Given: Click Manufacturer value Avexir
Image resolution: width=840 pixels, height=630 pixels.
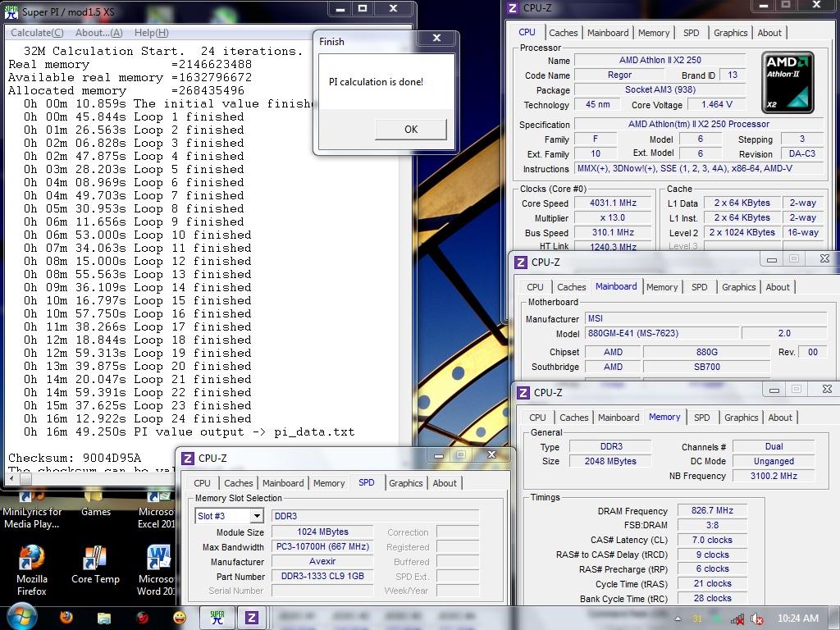Looking at the screenshot, I should 322,561.
